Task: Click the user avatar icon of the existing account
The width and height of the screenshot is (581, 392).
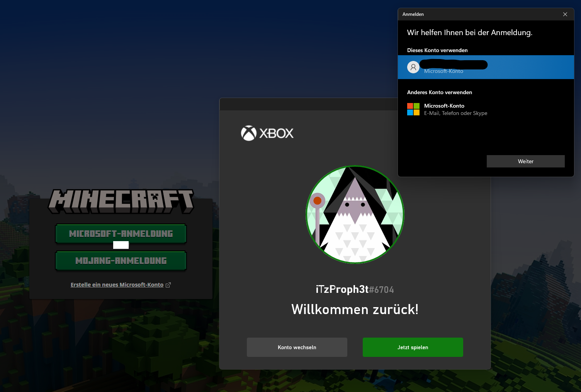Action: pyautogui.click(x=413, y=67)
